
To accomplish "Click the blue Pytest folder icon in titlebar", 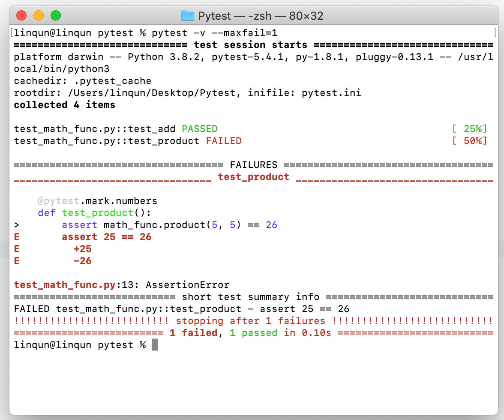I will pyautogui.click(x=187, y=15).
